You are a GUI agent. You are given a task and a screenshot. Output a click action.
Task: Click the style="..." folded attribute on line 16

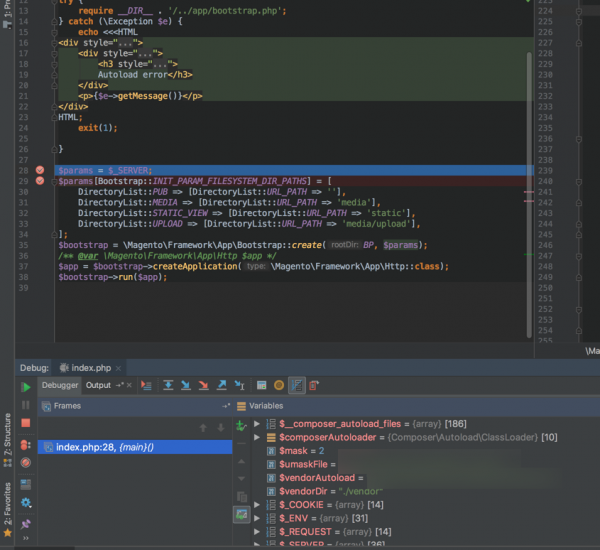[113, 43]
